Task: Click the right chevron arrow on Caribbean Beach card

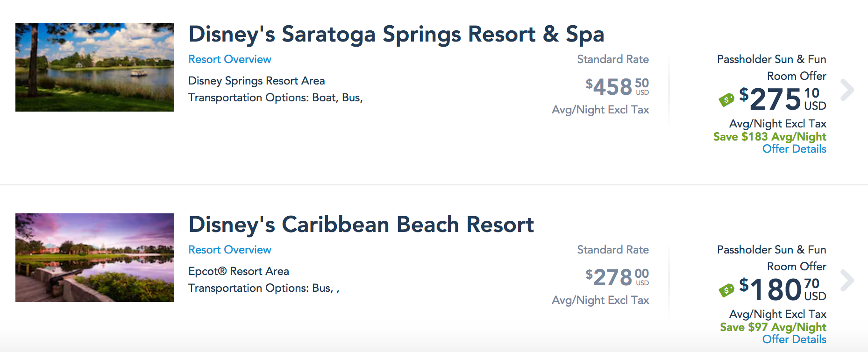Action: 847,281
